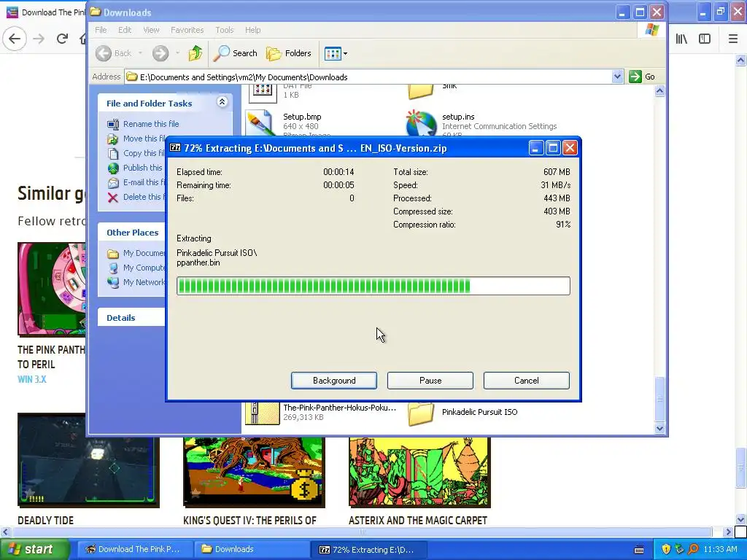Click the Explorer Forward arrow
Screen dimensions: 747x560
(160, 53)
